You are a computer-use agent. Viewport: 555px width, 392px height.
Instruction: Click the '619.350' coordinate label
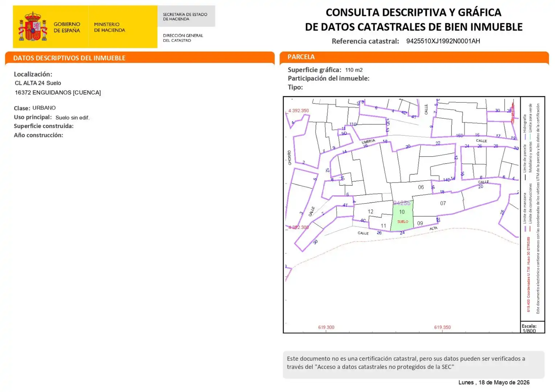point(442,327)
